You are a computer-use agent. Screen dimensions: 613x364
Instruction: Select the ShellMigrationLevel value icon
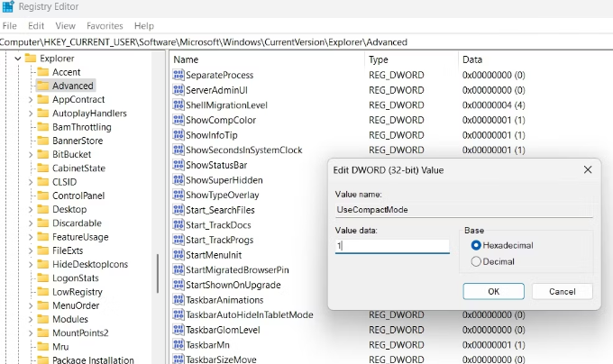pyautogui.click(x=178, y=105)
